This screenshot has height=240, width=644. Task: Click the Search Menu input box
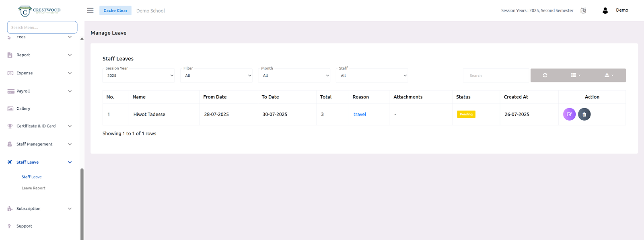click(42, 27)
